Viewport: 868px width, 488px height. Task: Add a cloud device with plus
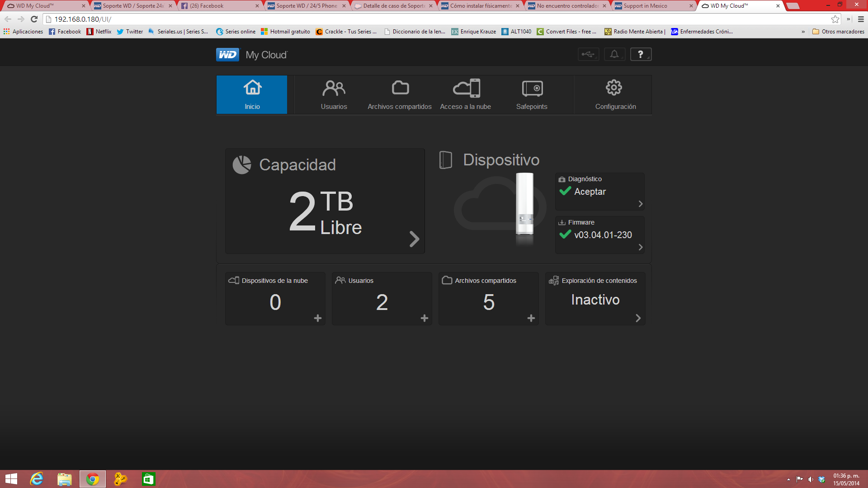click(318, 318)
